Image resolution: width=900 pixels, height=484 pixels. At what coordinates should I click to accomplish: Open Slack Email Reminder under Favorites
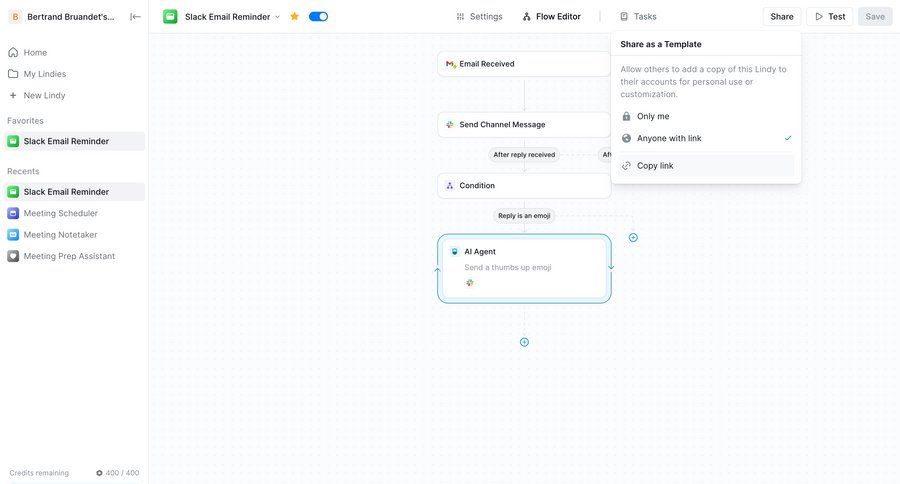pos(74,141)
